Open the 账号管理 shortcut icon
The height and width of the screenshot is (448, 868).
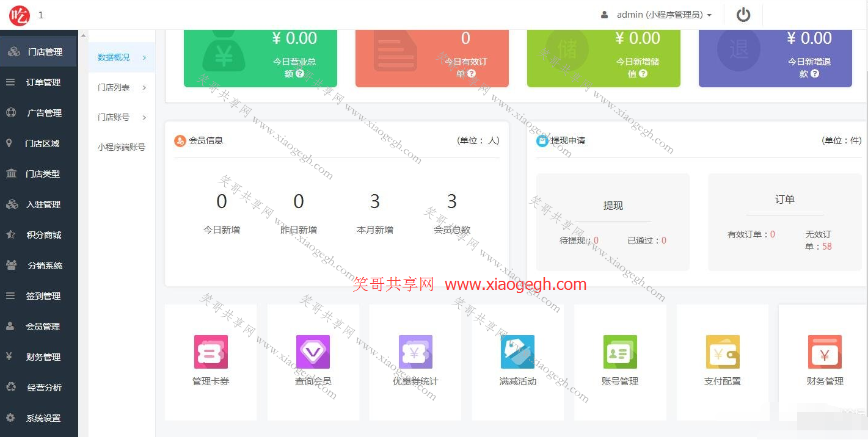coord(620,352)
